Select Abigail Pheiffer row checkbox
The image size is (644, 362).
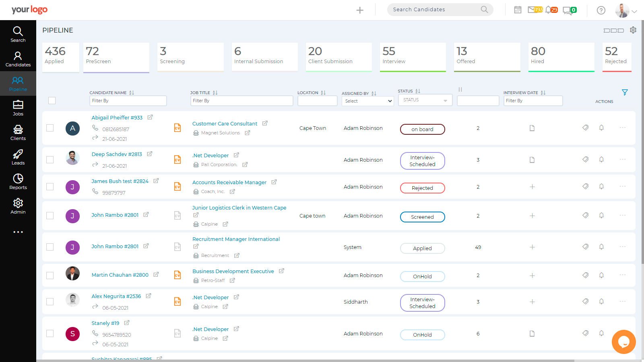50,128
